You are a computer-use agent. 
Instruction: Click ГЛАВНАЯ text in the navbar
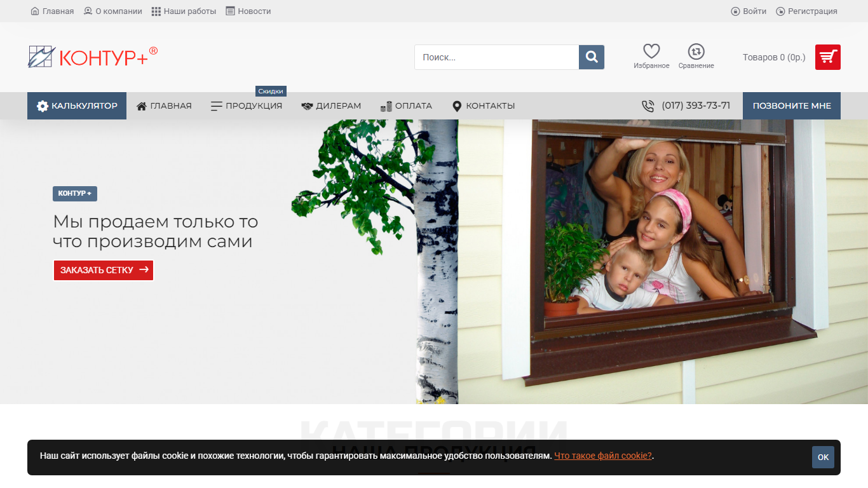(171, 106)
